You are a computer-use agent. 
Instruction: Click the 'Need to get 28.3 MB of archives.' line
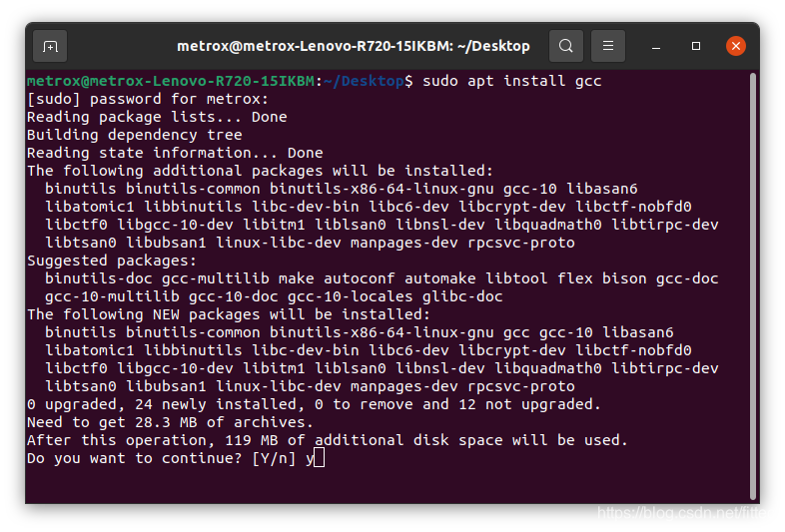170,422
